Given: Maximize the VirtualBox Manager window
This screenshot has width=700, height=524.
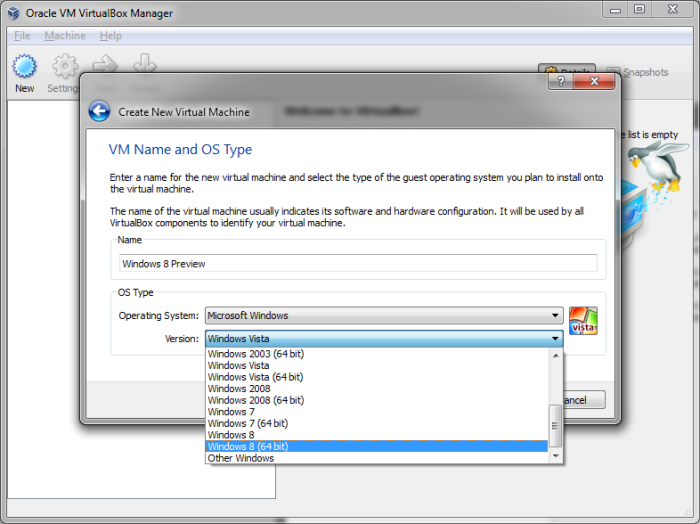Looking at the screenshot, I should click(x=640, y=9).
